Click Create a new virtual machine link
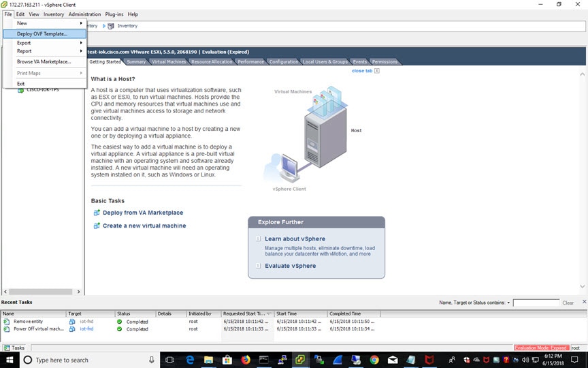Image resolution: width=588 pixels, height=368 pixels. pyautogui.click(x=144, y=226)
